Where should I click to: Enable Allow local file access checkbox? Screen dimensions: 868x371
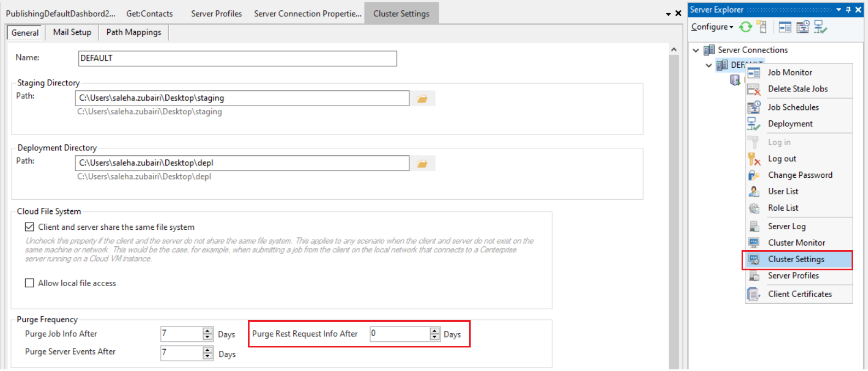coord(30,283)
